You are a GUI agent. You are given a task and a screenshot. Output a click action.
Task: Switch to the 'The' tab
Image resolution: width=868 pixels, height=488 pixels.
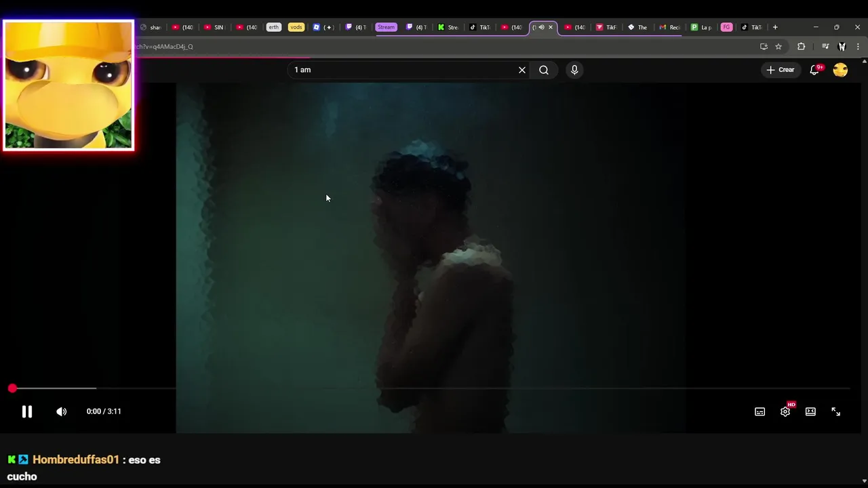tap(637, 27)
